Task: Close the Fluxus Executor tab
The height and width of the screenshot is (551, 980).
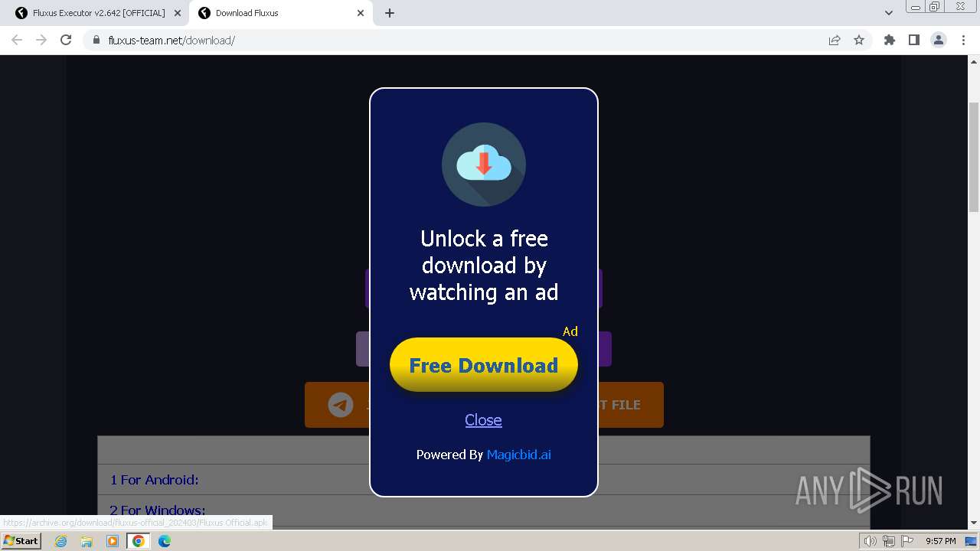Action: (178, 13)
